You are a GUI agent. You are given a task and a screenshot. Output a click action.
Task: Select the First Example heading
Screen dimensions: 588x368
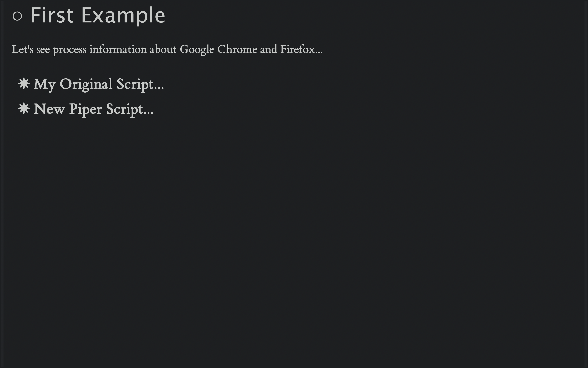(x=98, y=16)
